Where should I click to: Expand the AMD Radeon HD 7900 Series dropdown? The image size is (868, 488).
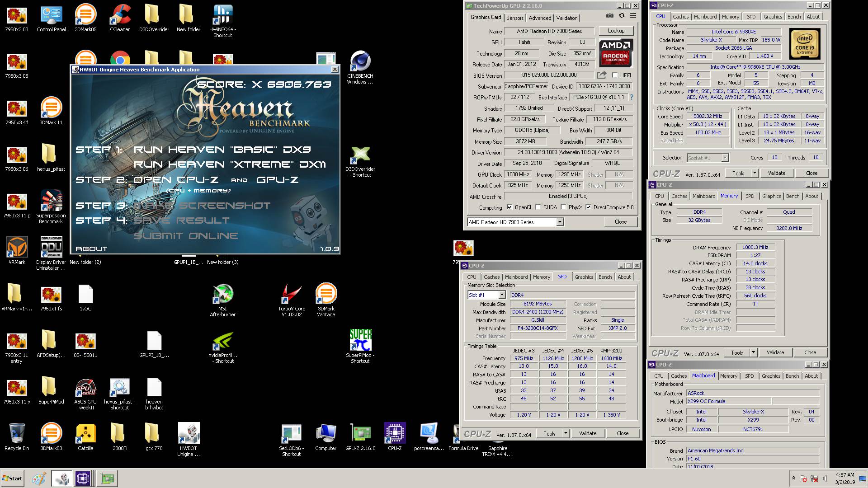tap(560, 222)
